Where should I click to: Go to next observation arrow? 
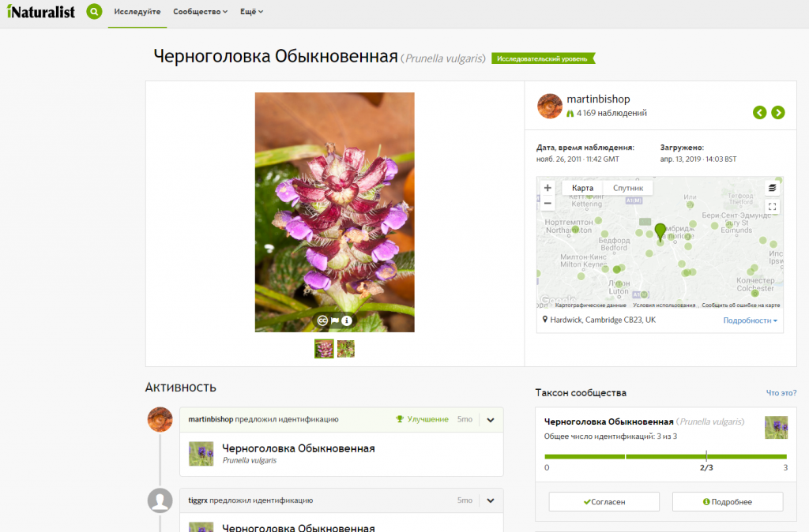point(778,112)
